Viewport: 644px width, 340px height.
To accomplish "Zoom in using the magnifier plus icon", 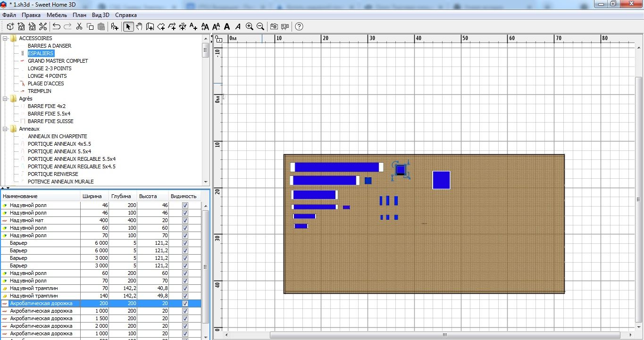I will 250,27.
